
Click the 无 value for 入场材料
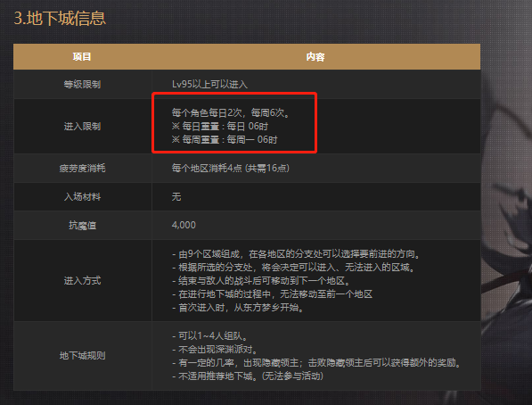coord(176,197)
